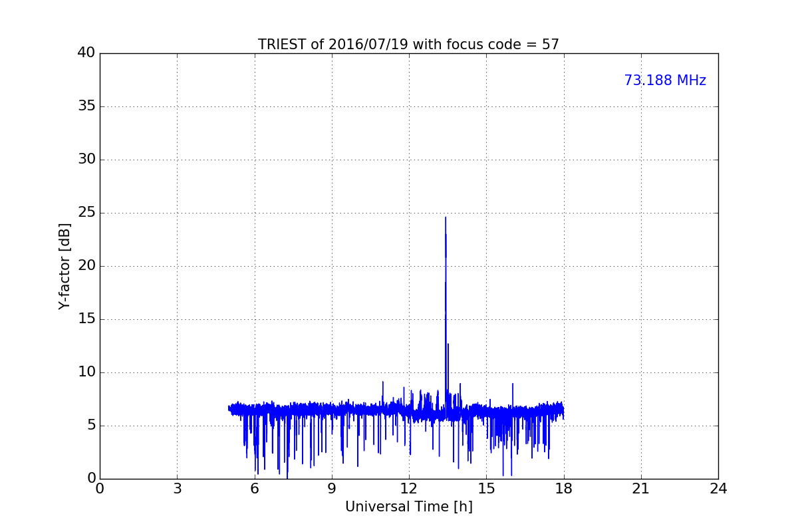This screenshot has width=798, height=532.
Task: Click the Y-factor [dB] axis label
Action: coord(65,266)
